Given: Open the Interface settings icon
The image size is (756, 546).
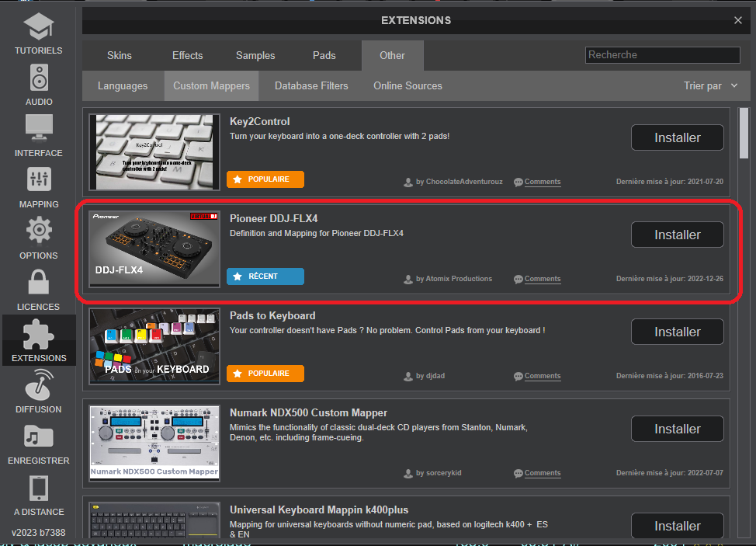Looking at the screenshot, I should tap(39, 128).
